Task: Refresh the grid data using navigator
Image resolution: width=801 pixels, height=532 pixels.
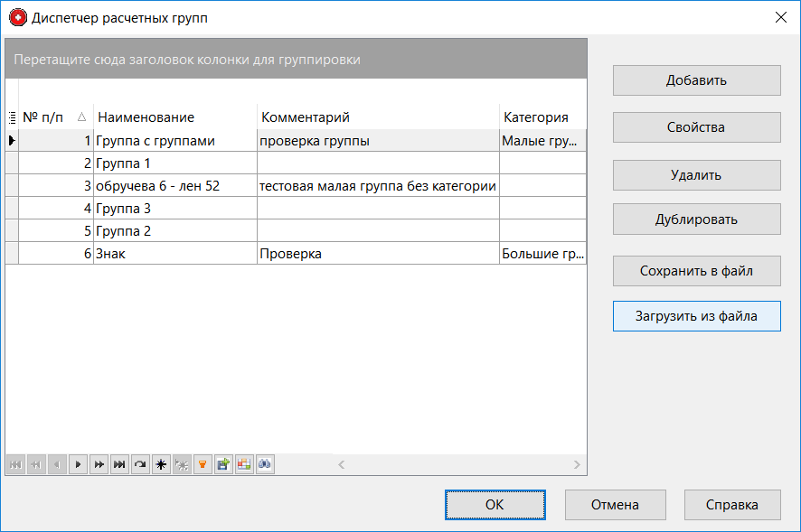Action: tap(140, 464)
